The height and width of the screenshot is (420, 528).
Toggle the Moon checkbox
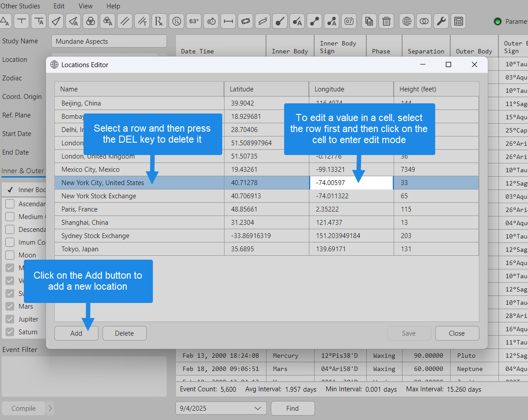click(x=10, y=255)
